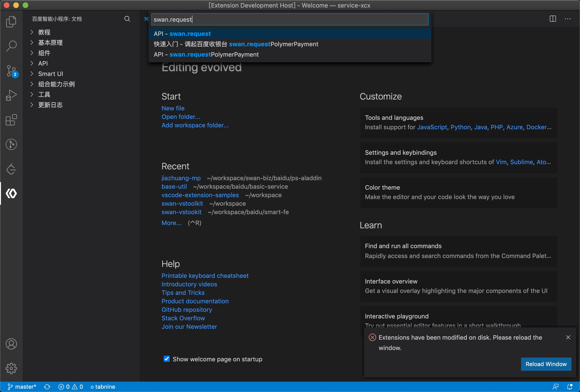This screenshot has height=392, width=580.
Task: Expand the 组合能力示例 tree node
Action: click(81, 84)
